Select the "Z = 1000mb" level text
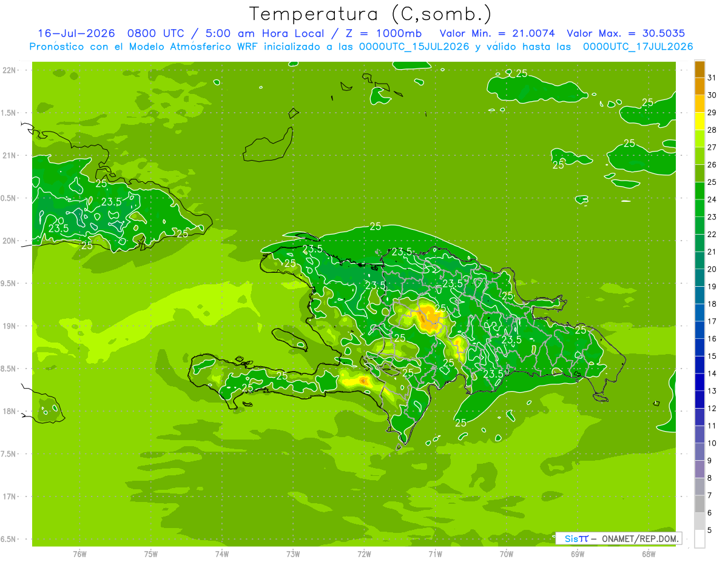The width and height of the screenshot is (728, 562). 384,33
